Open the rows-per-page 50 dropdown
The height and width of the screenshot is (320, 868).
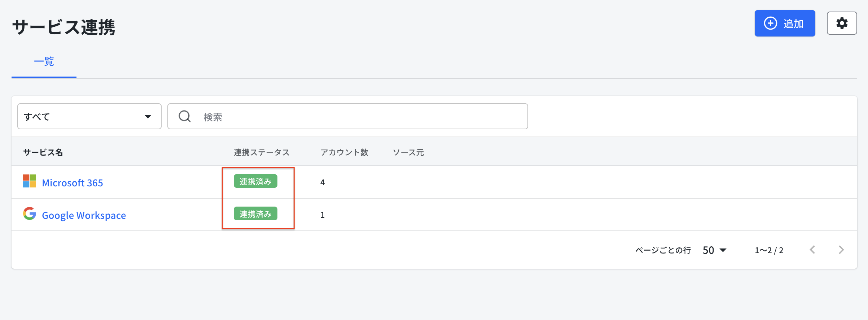714,250
